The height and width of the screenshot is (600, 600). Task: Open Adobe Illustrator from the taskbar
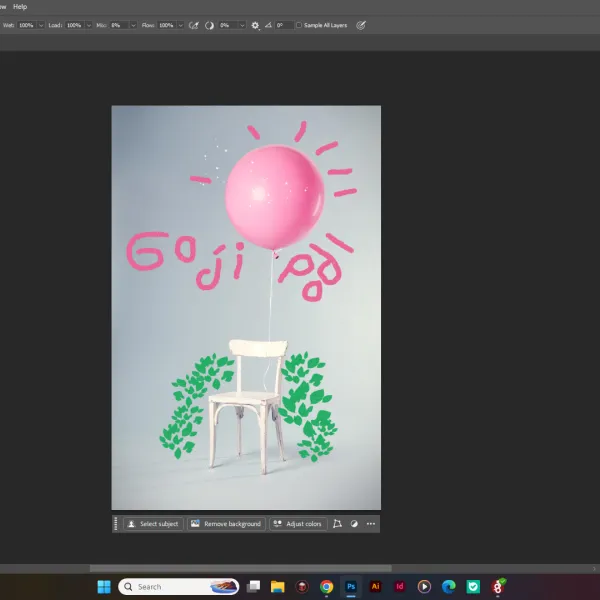pos(375,586)
